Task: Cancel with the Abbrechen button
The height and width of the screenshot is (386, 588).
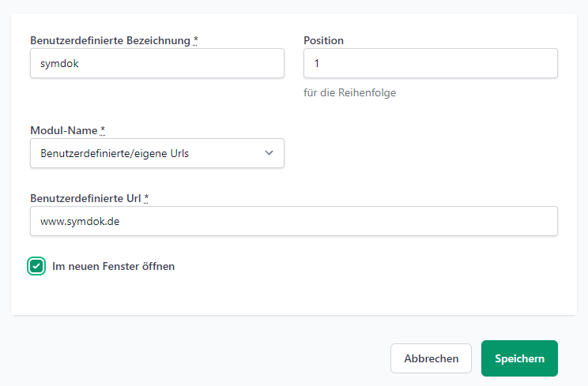Action: pyautogui.click(x=431, y=358)
